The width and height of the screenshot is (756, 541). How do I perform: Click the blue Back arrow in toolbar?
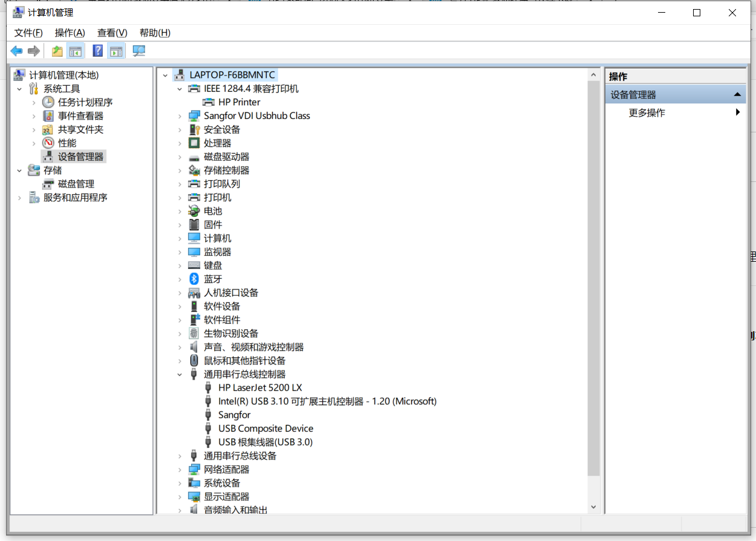pyautogui.click(x=16, y=51)
